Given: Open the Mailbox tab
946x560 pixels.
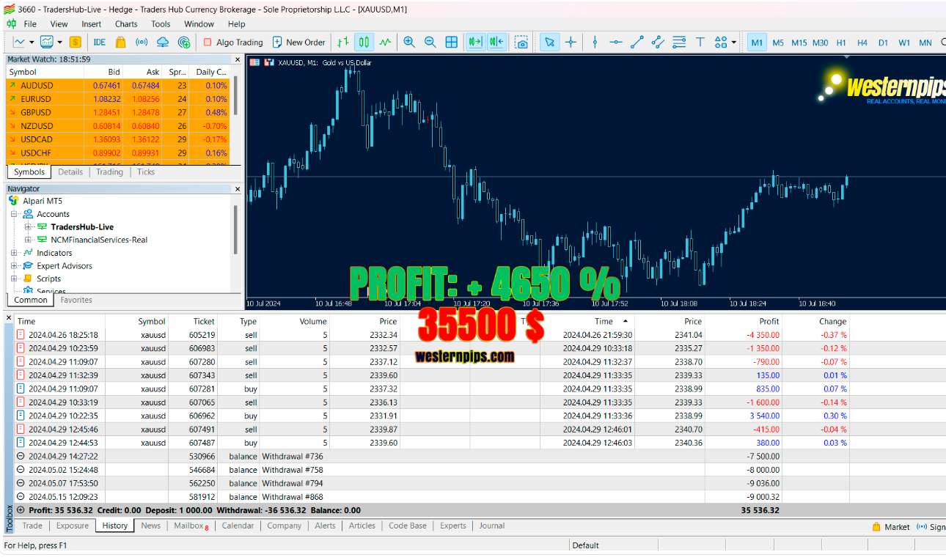Looking at the screenshot, I should click(191, 526).
